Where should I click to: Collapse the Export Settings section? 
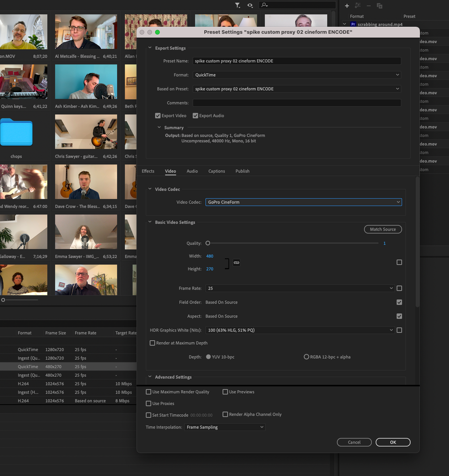point(150,48)
